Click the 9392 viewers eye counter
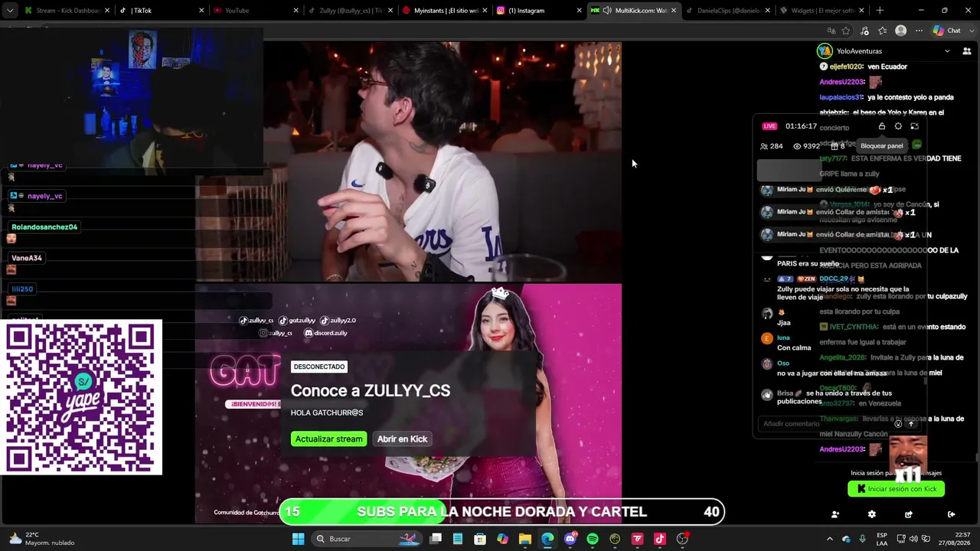Viewport: 980px width, 551px height. pyautogui.click(x=806, y=146)
